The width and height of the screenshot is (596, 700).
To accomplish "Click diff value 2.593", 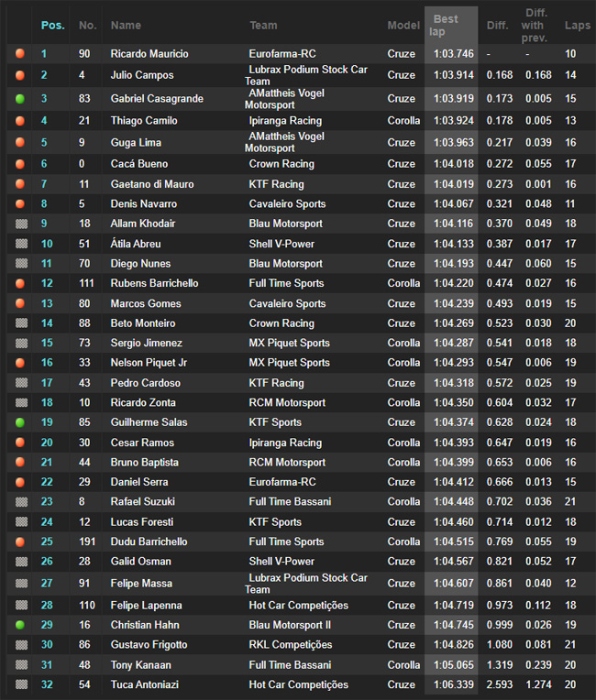I will 500,684.
